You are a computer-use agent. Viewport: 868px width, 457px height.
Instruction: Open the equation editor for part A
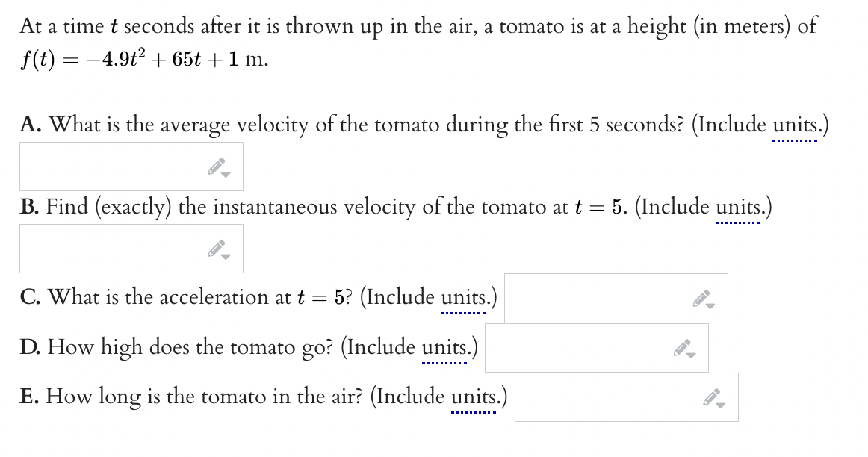216,165
